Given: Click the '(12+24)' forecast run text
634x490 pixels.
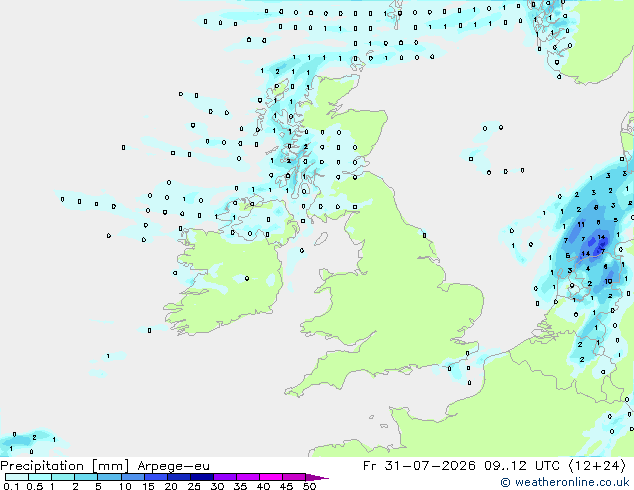Looking at the screenshot, I should (x=597, y=466).
